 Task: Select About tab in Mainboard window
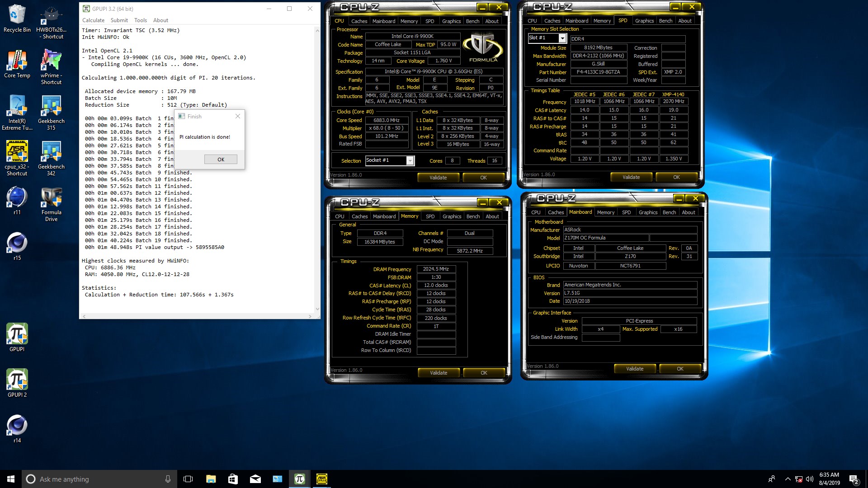tap(688, 212)
